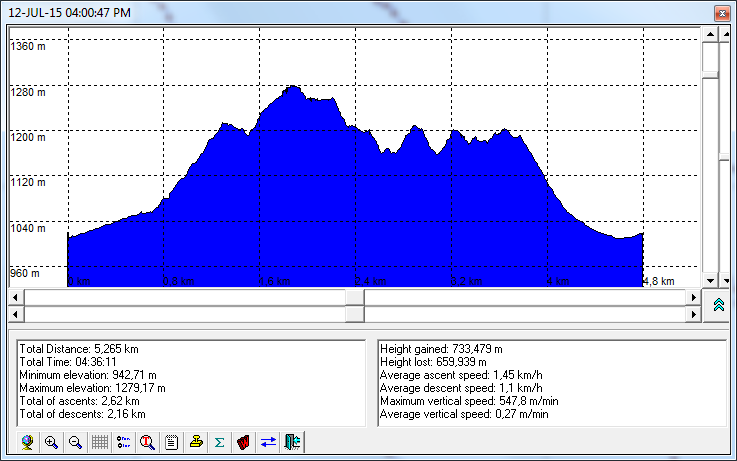Zoom out with the minus magnifier

[x=75, y=442]
